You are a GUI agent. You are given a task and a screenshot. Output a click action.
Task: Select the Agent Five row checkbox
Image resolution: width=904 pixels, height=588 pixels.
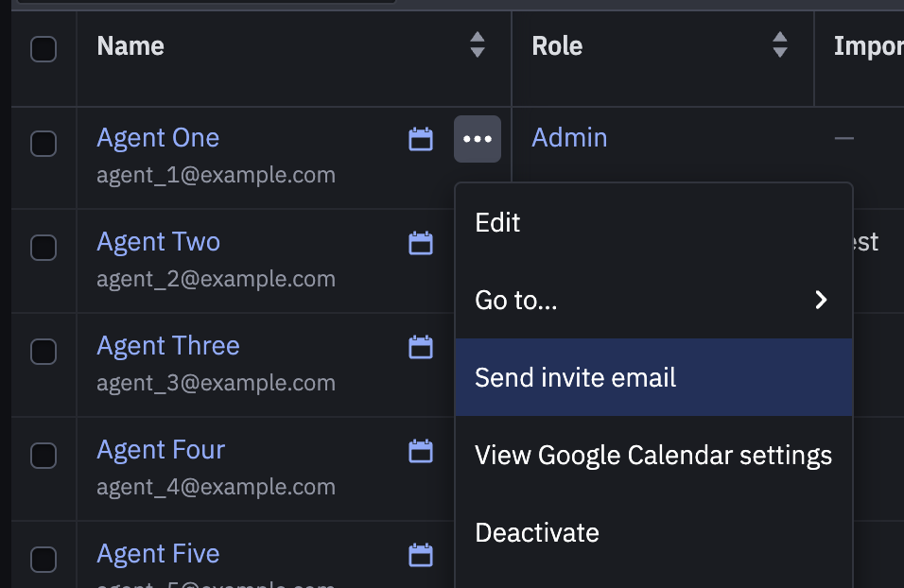coord(43,560)
